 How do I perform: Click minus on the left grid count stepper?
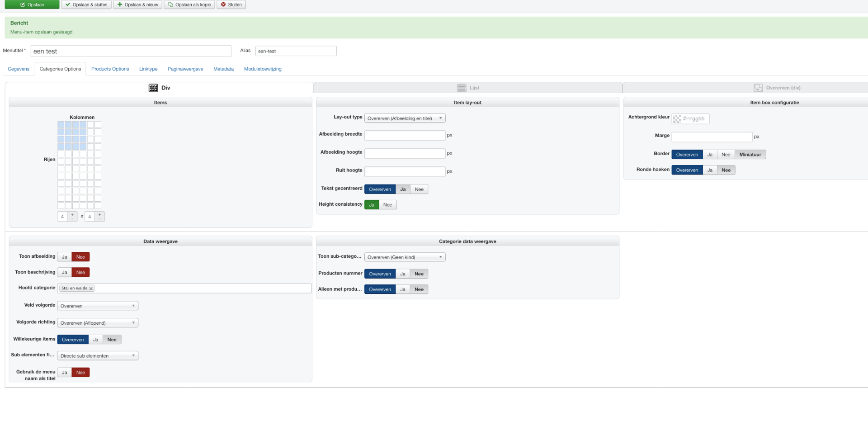[72, 219]
